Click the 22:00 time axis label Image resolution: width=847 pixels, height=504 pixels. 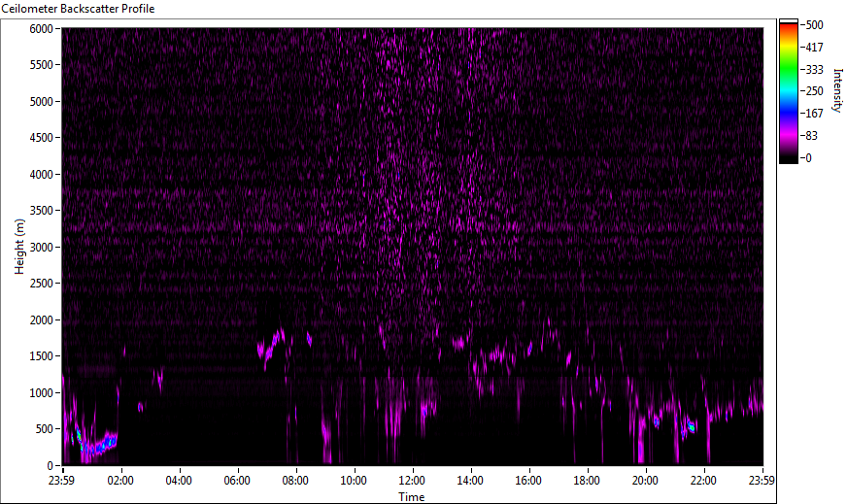[x=703, y=481]
